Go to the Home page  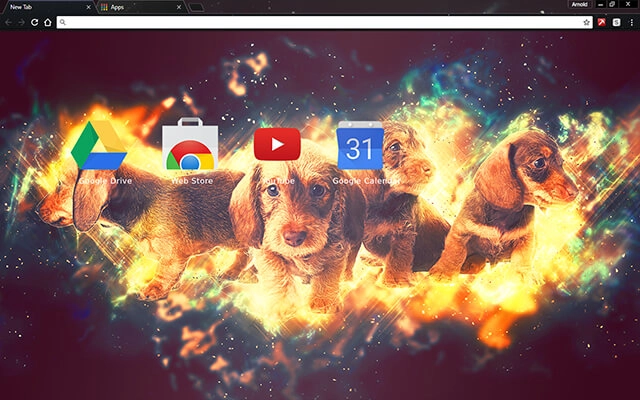[48, 22]
